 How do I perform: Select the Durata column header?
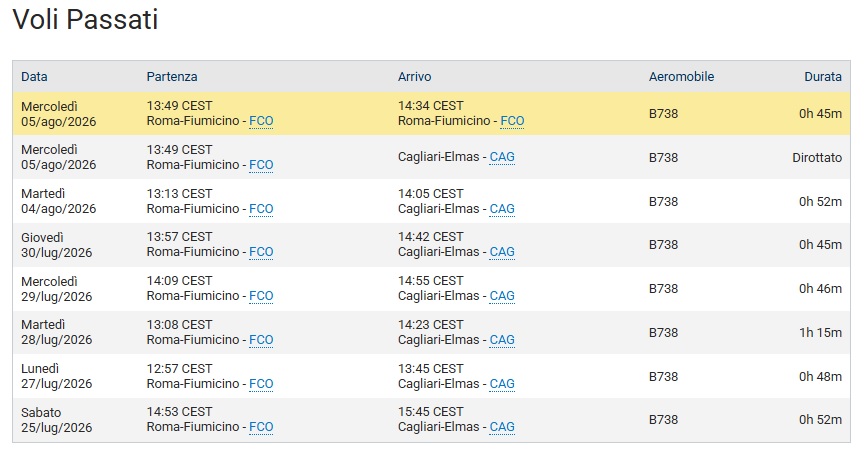pyautogui.click(x=823, y=77)
